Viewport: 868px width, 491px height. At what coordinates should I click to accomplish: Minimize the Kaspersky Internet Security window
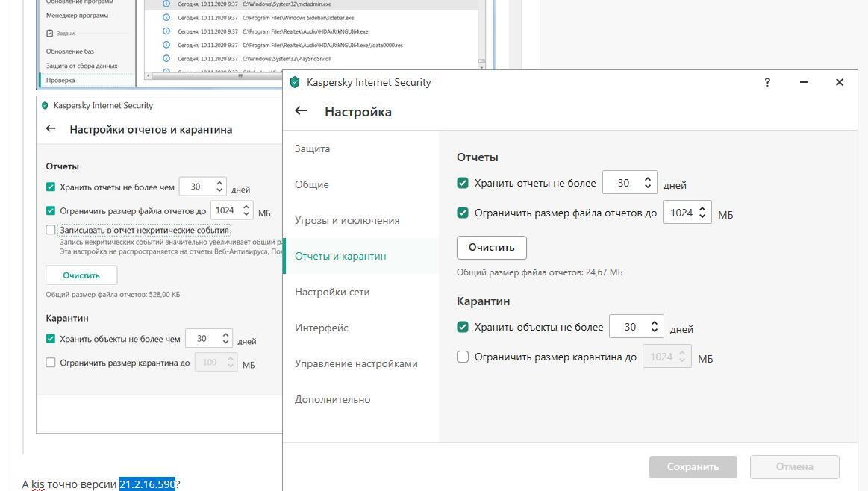(x=803, y=82)
